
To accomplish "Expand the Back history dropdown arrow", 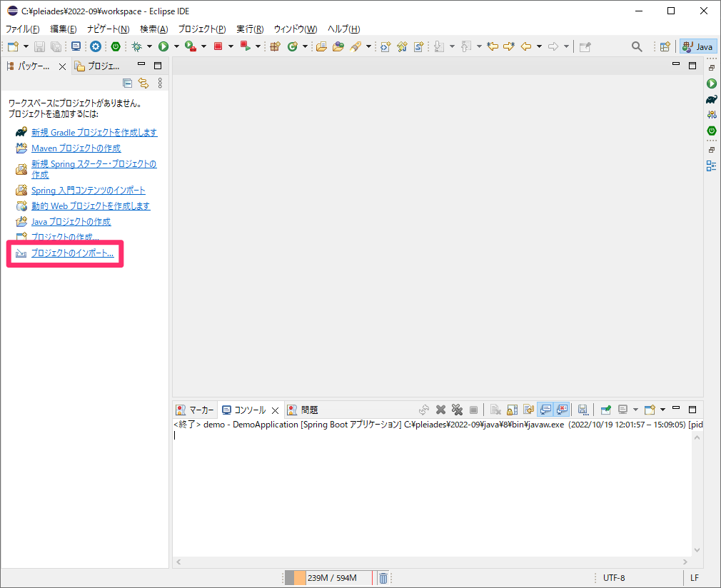I will click(x=539, y=46).
